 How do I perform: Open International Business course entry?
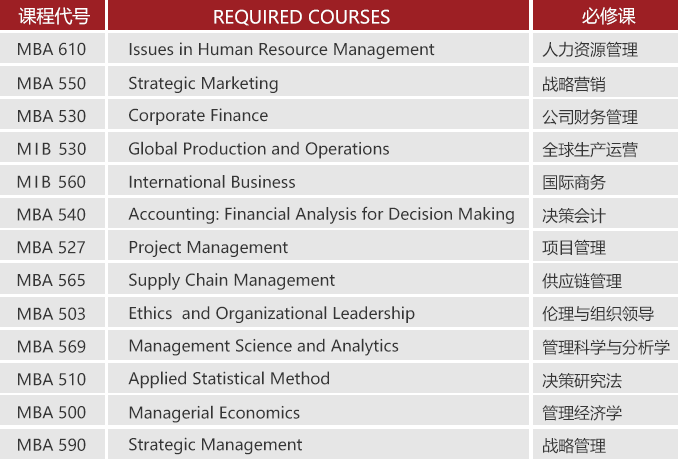click(212, 182)
